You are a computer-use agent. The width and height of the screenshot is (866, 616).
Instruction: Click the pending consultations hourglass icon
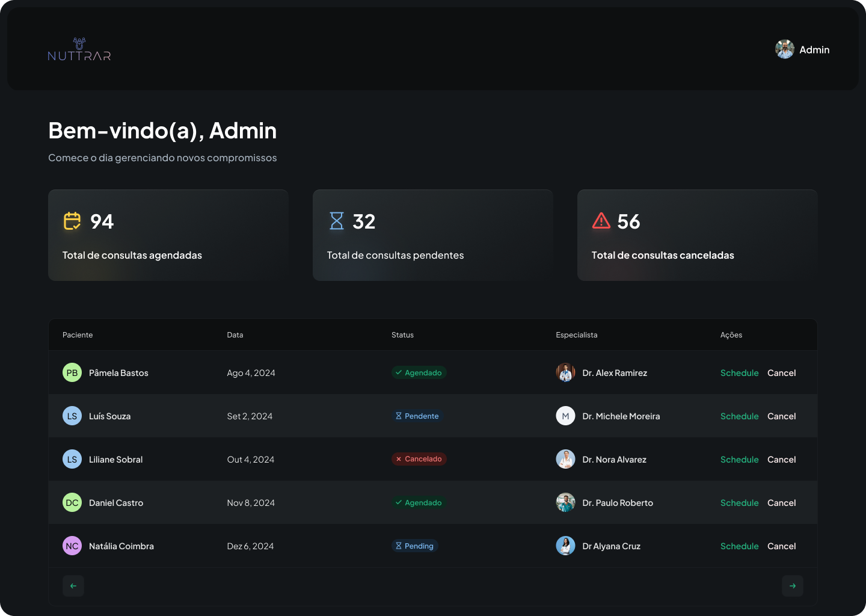[x=337, y=221]
